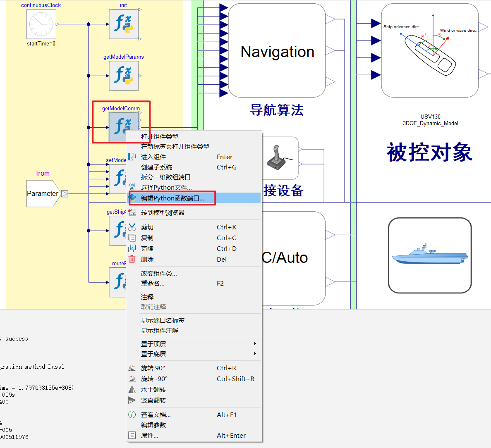Select the Navigation block
Screen dimensions: 491x448
(277, 50)
